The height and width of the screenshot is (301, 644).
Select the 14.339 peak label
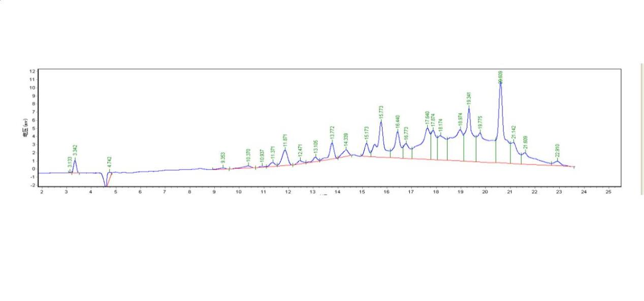[x=346, y=140]
